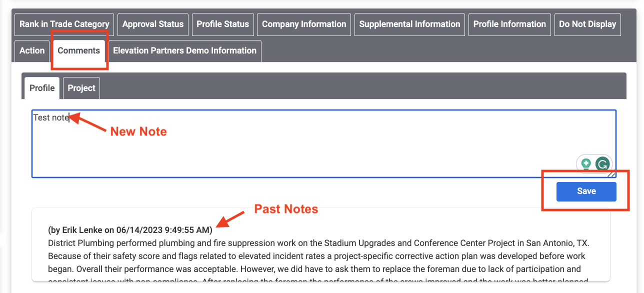Click the Grammarly lightbulb suggestions icon
Screen dimensions: 644x293
pyautogui.click(x=586, y=164)
